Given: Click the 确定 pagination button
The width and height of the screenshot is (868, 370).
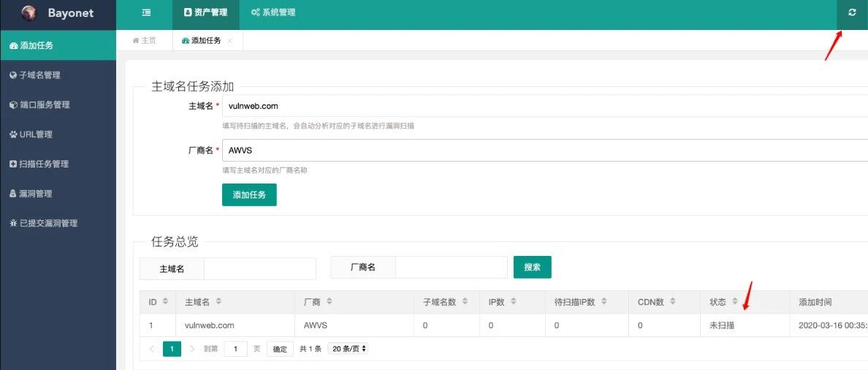Looking at the screenshot, I should pyautogui.click(x=280, y=349).
